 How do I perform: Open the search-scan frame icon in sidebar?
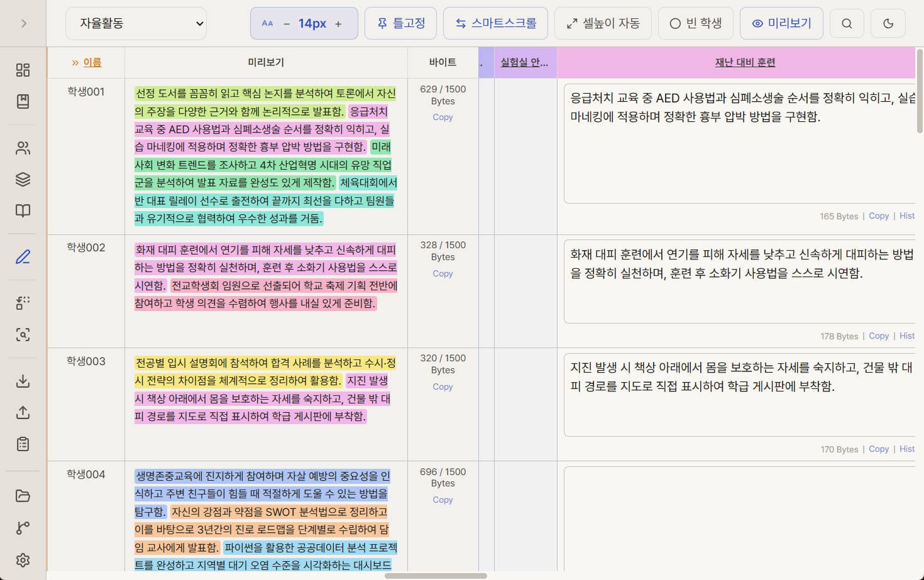click(x=23, y=334)
